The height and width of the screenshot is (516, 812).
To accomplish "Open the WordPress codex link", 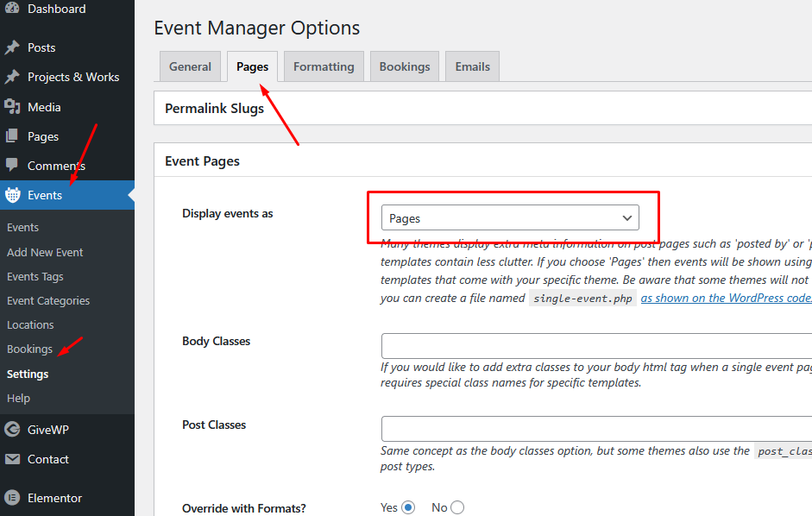I will (x=725, y=298).
